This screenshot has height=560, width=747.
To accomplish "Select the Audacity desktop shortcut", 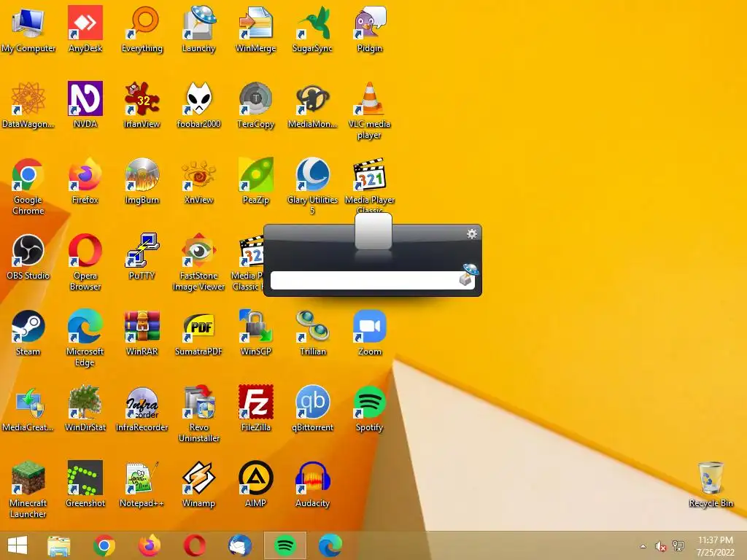I will coord(312,484).
